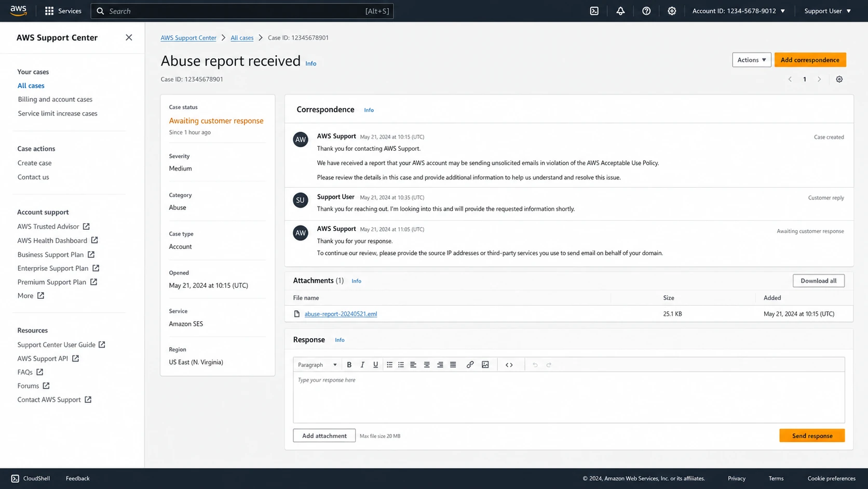Viewport: 868px width, 489px height.
Task: Open the Account ID dropdown
Action: click(739, 11)
